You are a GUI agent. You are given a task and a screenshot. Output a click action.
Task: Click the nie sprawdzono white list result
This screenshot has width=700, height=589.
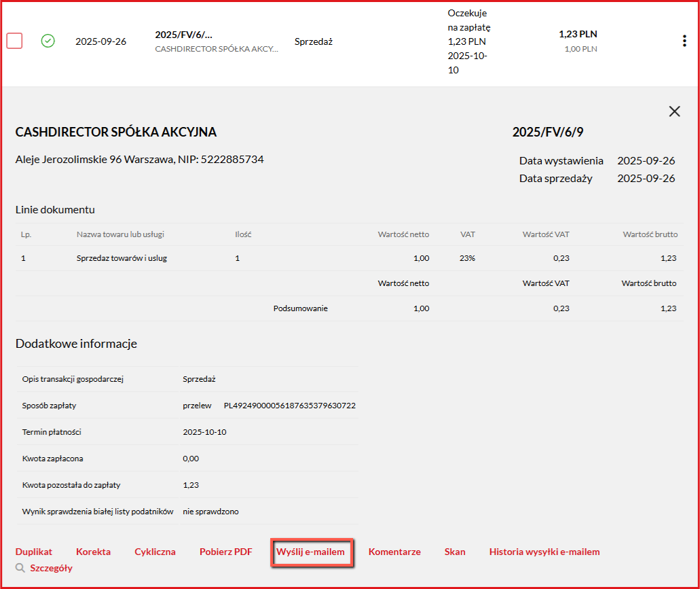pyautogui.click(x=210, y=512)
